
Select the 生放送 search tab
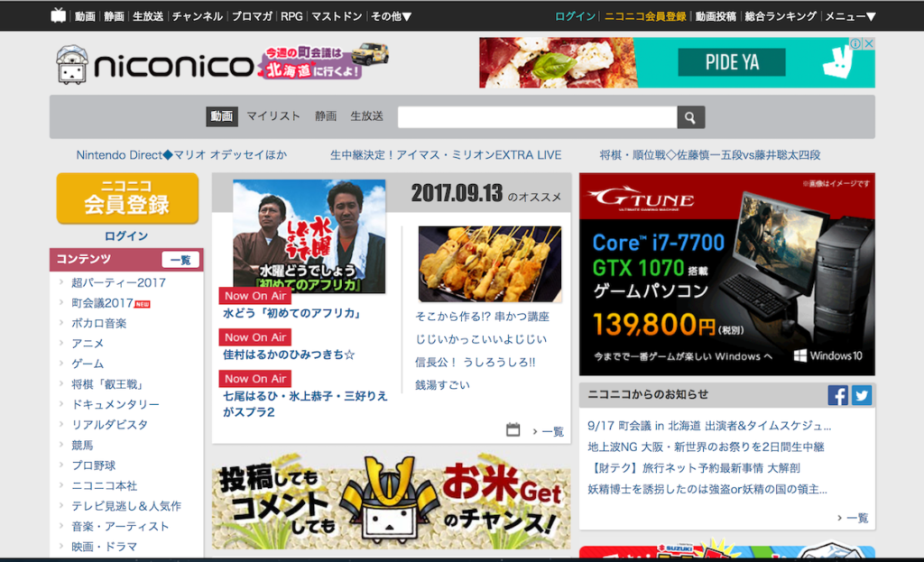366,116
